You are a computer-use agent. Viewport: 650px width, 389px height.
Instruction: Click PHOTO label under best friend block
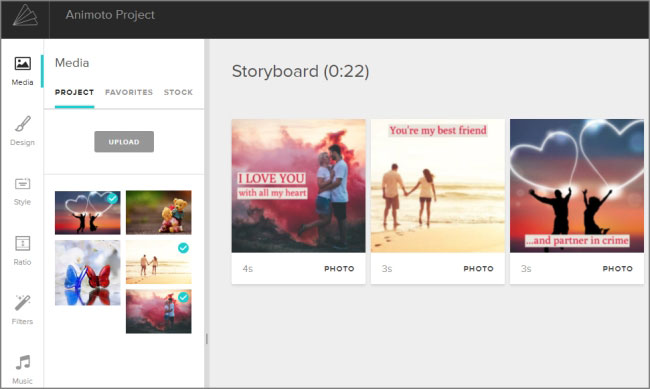478,269
